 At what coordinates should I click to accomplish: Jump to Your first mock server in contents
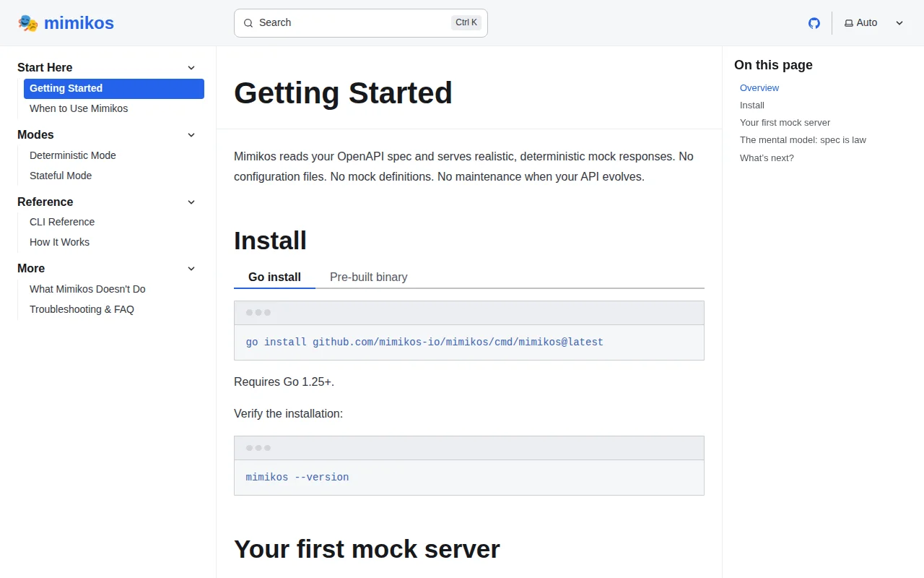(x=785, y=122)
